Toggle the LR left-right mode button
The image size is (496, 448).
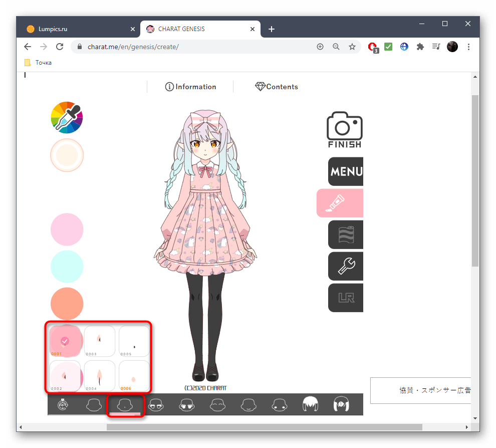346,298
